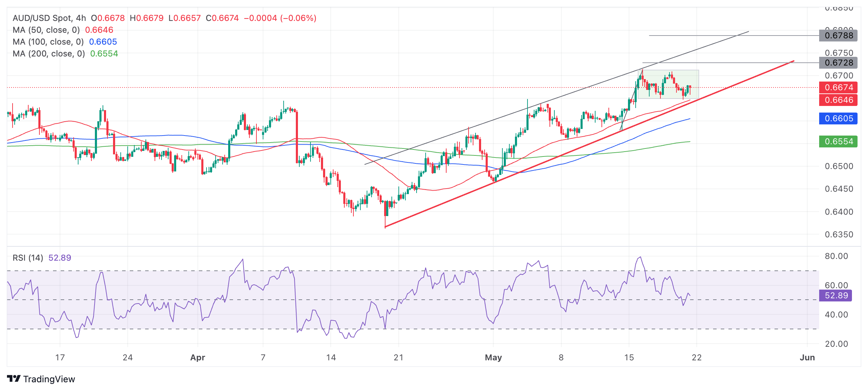868x391 pixels.
Task: Click the red 0.6674 current price tag
Action: tap(838, 87)
